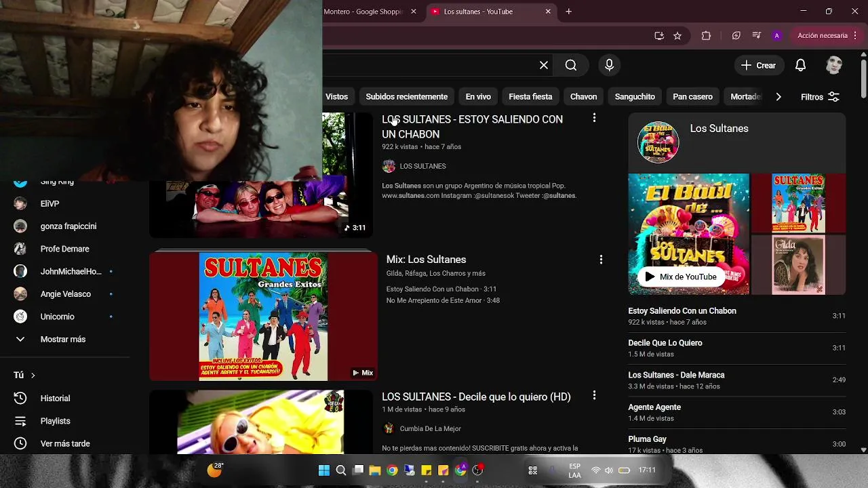Open the Decile que lo quiero (HD) title
This screenshot has height=488, width=868.
coord(476,396)
